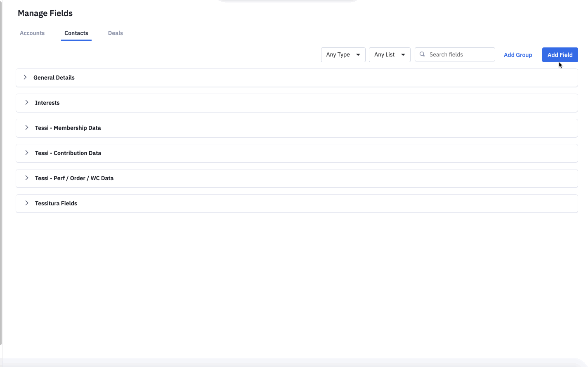Expand the General Details group chevron
Image resolution: width=588 pixels, height=367 pixels.
[25, 77]
